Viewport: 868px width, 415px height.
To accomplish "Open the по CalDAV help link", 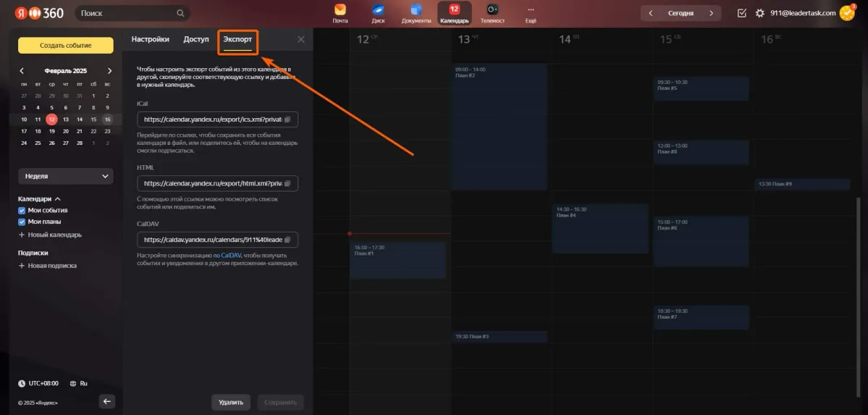I will [227, 255].
